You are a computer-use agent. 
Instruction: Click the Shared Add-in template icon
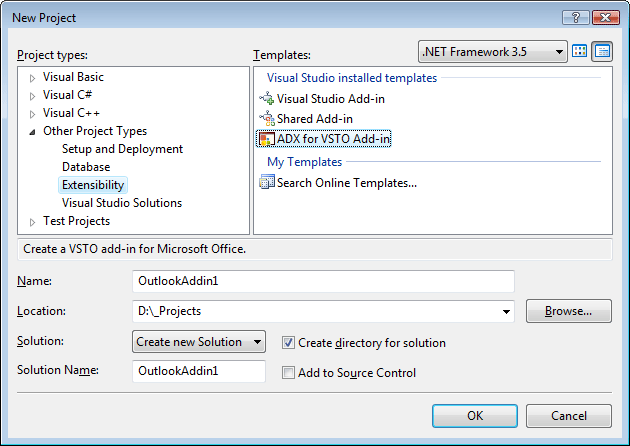pyautogui.click(x=267, y=119)
